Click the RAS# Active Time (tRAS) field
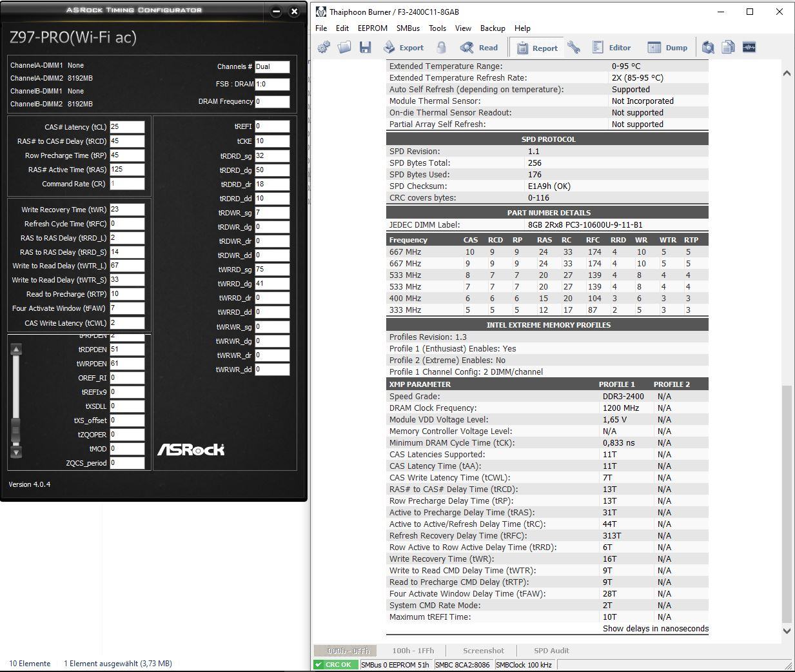Image resolution: width=795 pixels, height=672 pixels. click(127, 170)
